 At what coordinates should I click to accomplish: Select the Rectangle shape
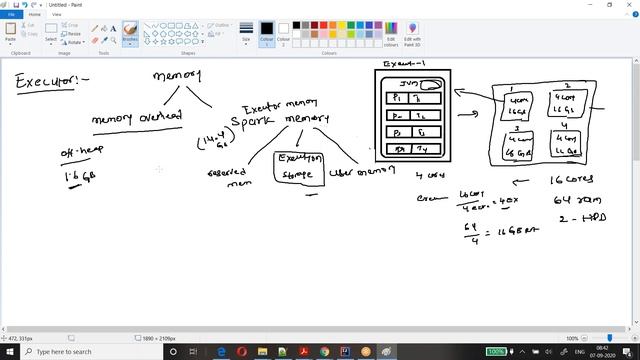[171, 26]
